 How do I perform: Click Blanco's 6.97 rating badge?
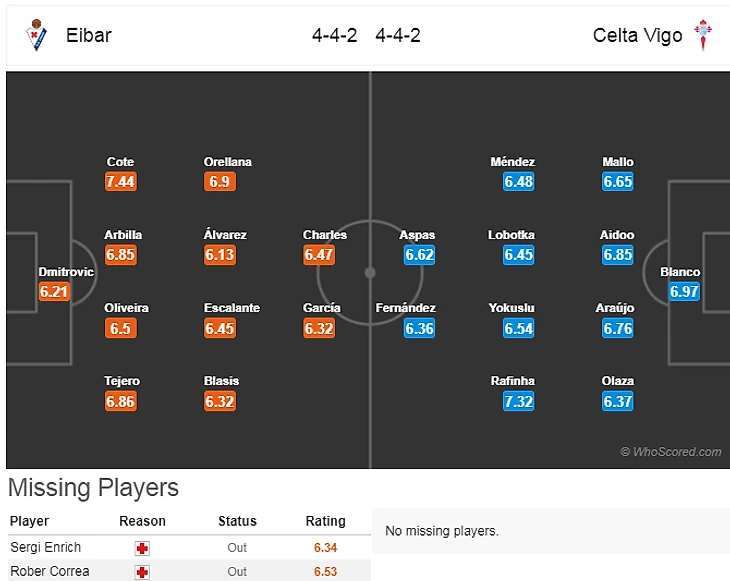point(685,292)
